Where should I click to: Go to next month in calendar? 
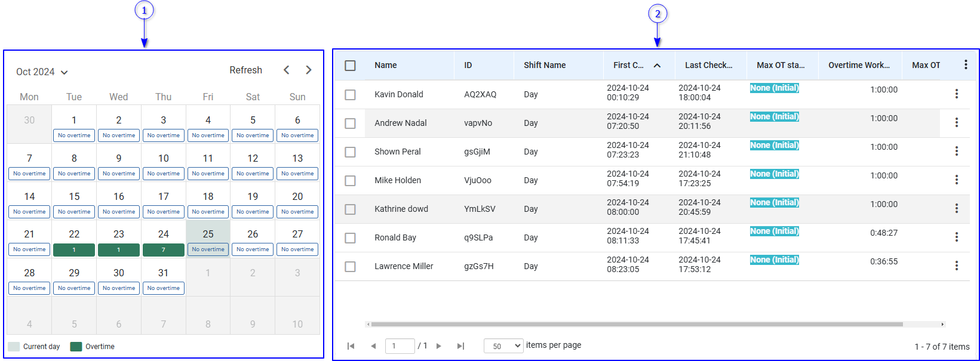click(x=308, y=70)
